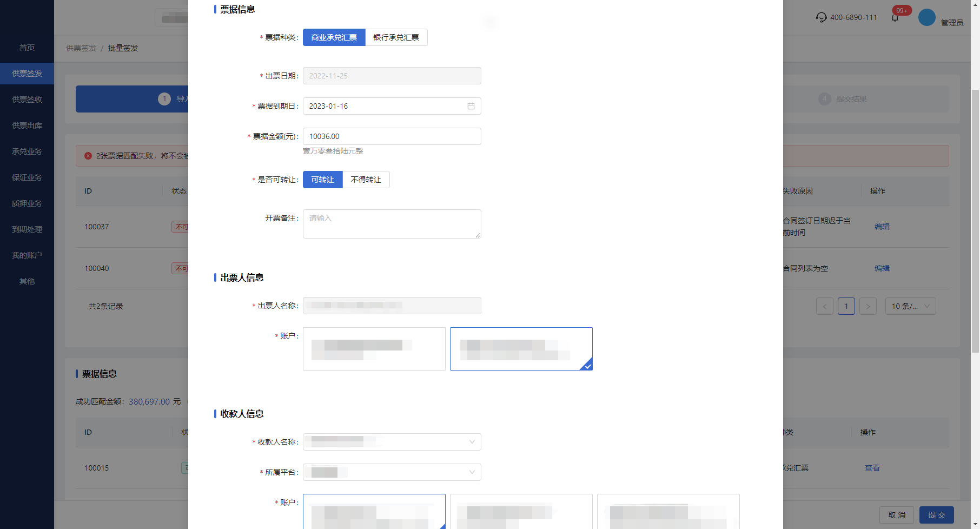Open the 10 条 page size dropdown
This screenshot has width=980, height=529.
point(910,306)
